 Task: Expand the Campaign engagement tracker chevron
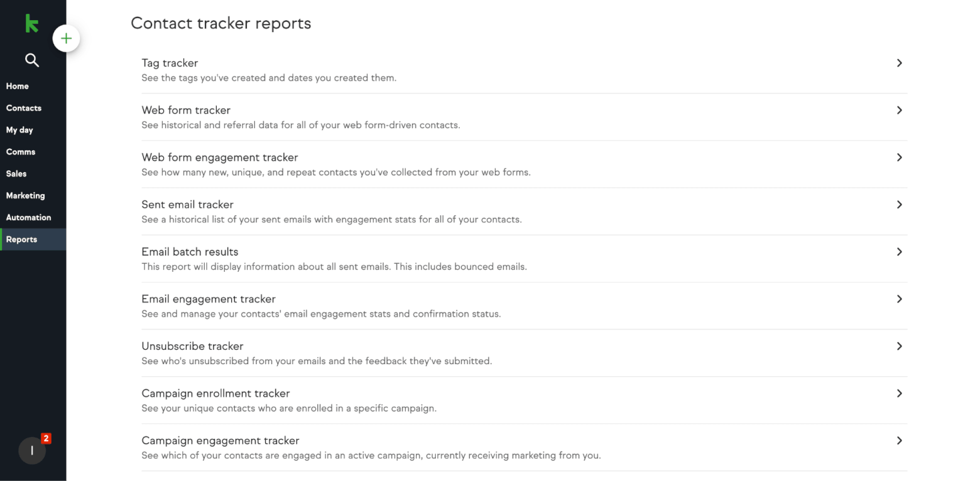899,440
